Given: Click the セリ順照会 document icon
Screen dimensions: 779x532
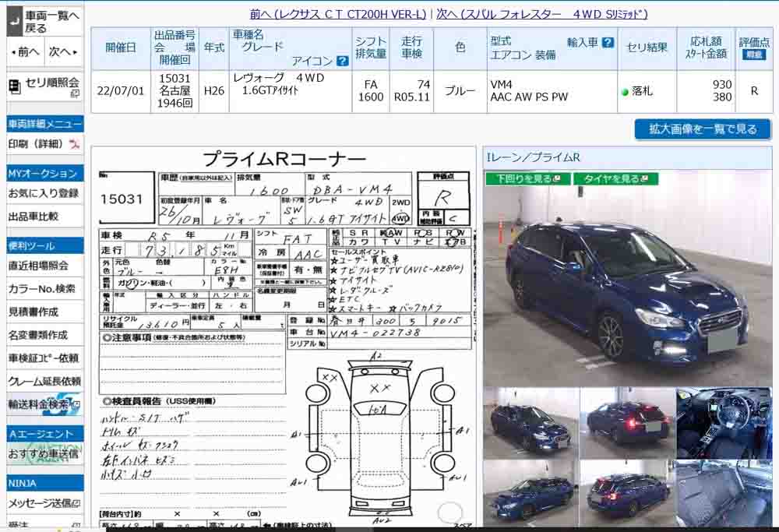Looking at the screenshot, I should tap(15, 87).
